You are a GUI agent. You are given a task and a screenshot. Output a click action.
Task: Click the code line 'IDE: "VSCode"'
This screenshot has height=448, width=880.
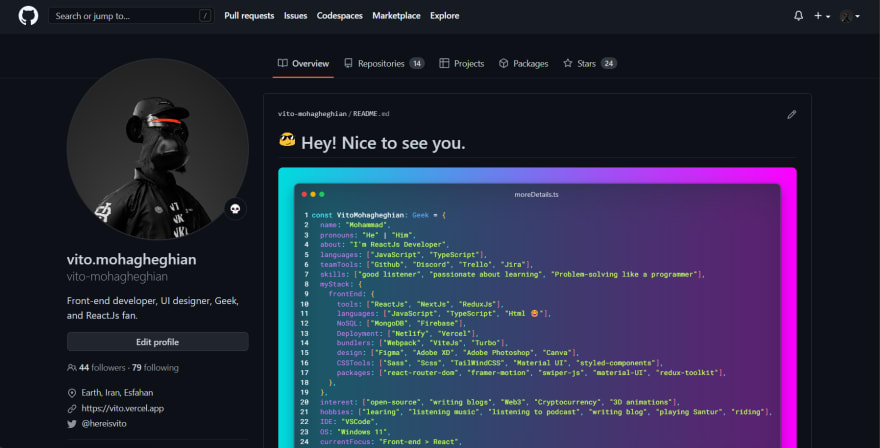tap(350, 422)
